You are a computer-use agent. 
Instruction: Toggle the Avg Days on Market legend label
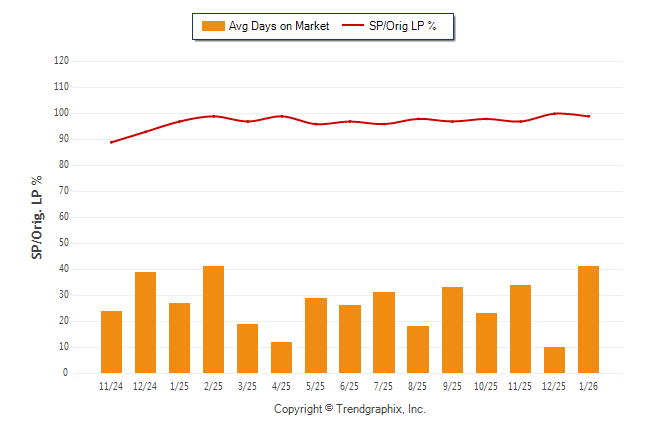279,26
